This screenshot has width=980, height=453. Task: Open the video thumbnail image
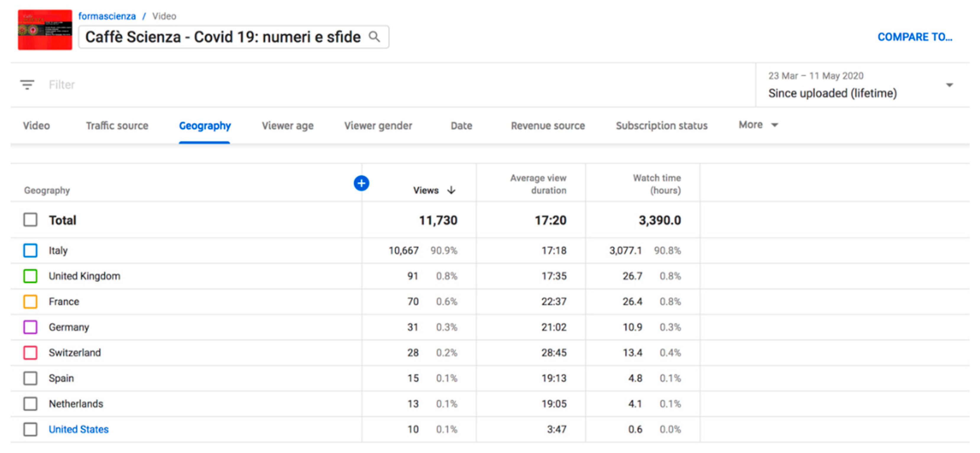pos(45,30)
